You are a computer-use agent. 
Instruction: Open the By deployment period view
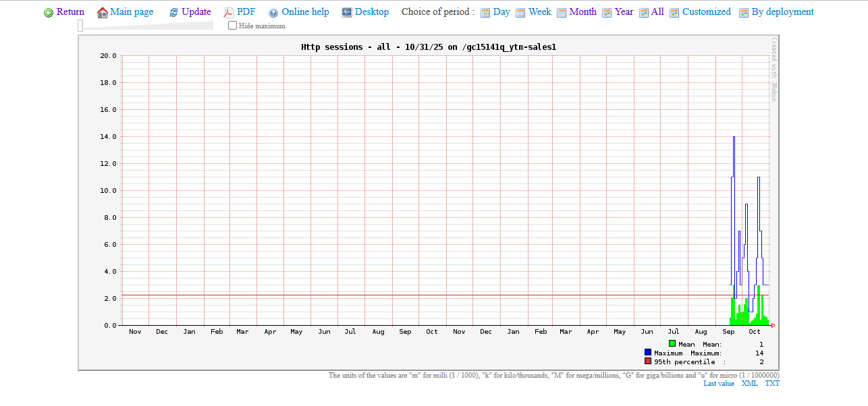pyautogui.click(x=782, y=12)
